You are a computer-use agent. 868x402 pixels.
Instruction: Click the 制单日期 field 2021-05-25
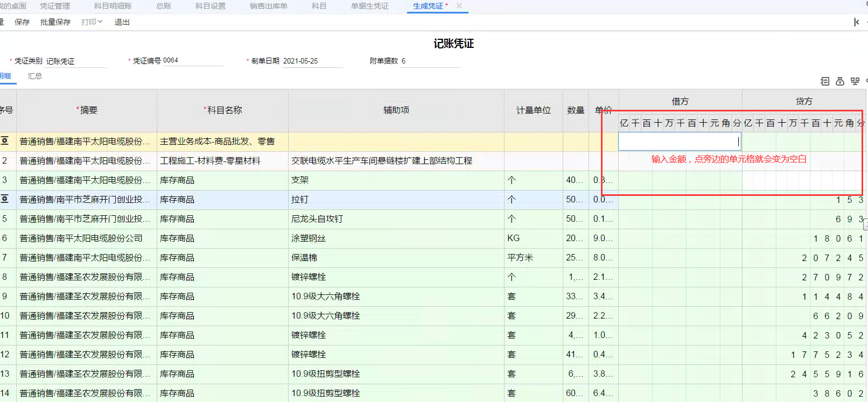tap(312, 61)
